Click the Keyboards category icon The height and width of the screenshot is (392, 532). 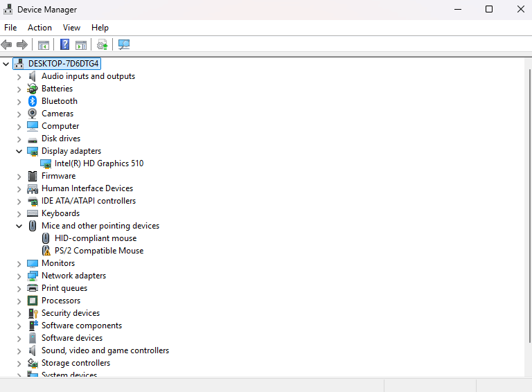(x=33, y=213)
